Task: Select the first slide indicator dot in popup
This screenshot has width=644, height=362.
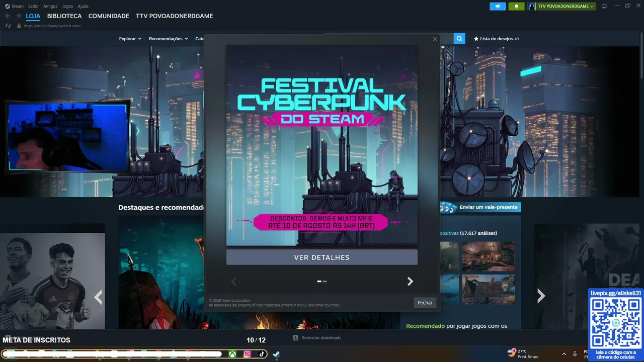Action: 319,282
